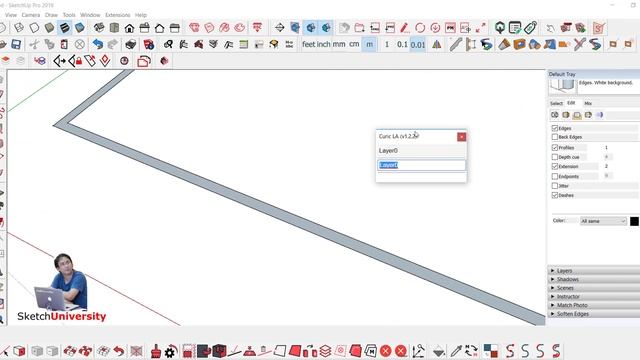Enable the Endpoints checkbox

554,176
